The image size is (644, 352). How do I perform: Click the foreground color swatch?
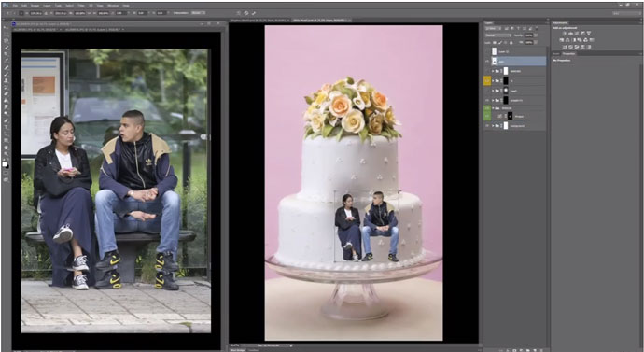click(x=5, y=163)
